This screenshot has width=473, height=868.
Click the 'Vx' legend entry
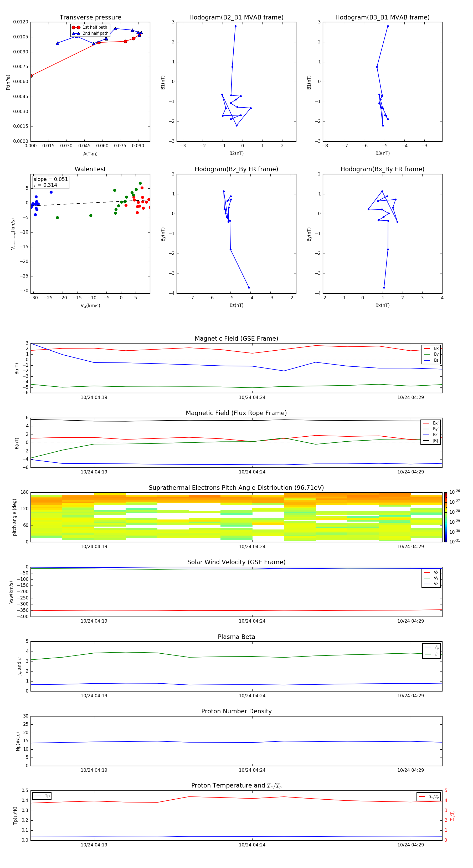(431, 572)
